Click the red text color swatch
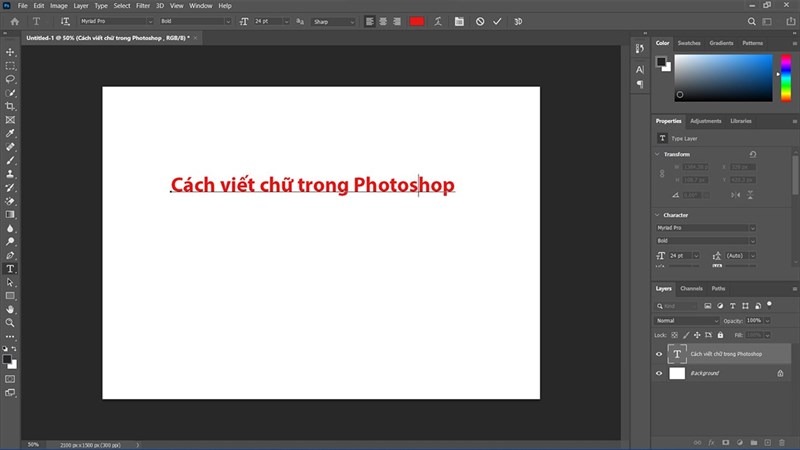 click(x=417, y=21)
